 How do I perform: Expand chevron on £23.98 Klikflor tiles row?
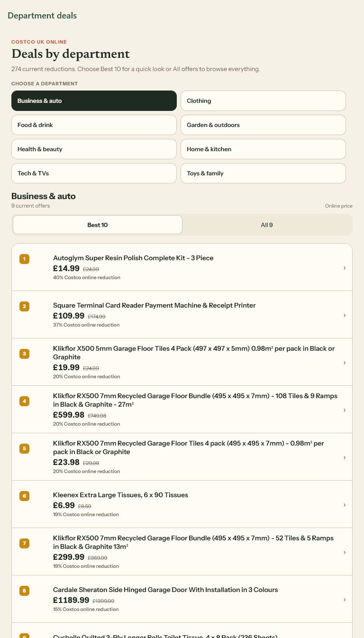click(x=345, y=457)
